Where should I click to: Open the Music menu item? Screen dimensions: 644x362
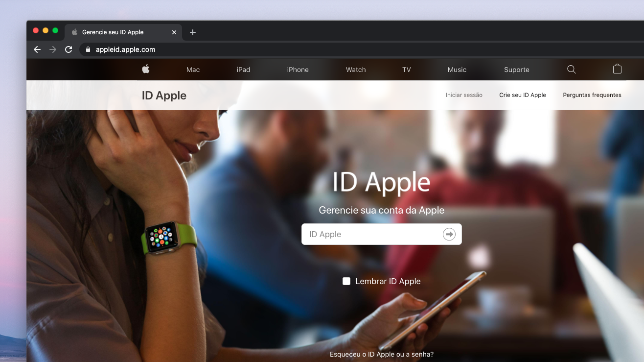pyautogui.click(x=457, y=70)
